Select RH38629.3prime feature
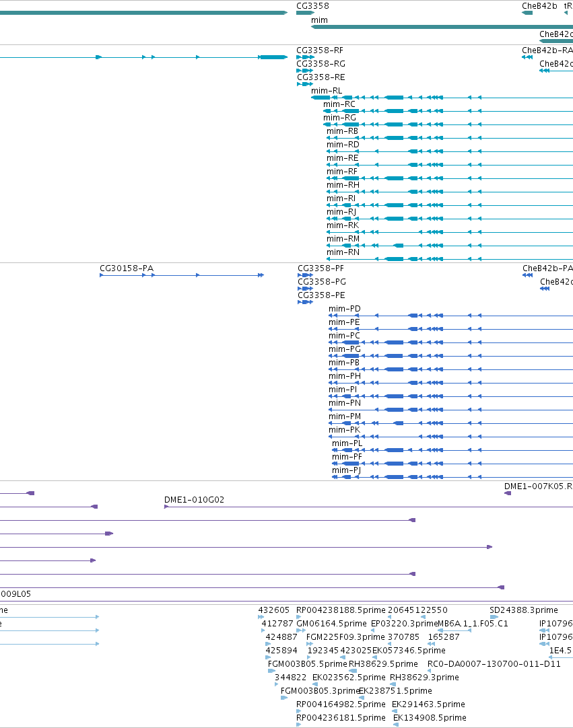 424,678
